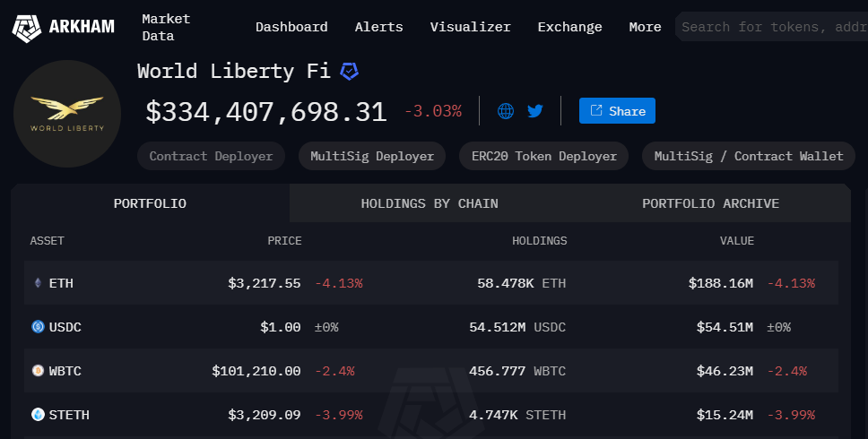Click the Arkham logo icon

[x=27, y=27]
